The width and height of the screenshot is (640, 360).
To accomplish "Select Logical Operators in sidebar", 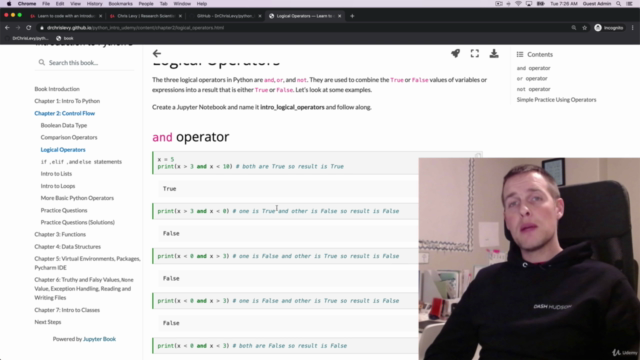I will (63, 149).
